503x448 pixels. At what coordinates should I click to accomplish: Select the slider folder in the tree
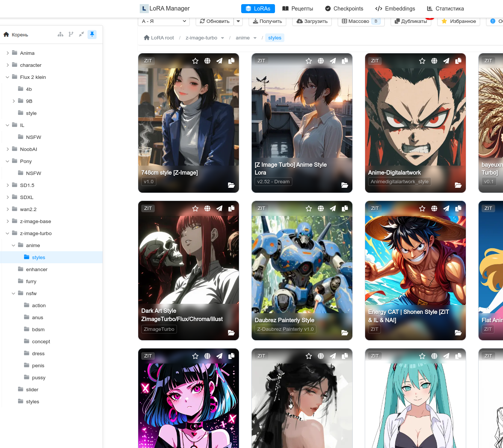coord(51,389)
